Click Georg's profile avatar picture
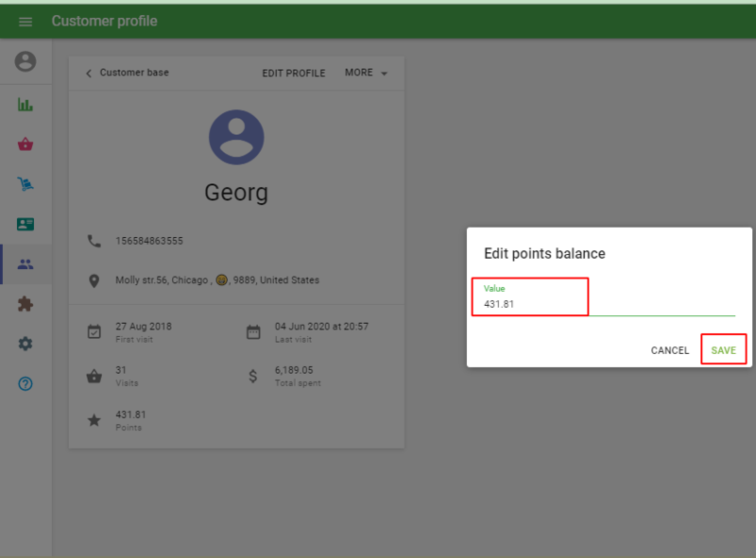The image size is (756, 558). (236, 138)
